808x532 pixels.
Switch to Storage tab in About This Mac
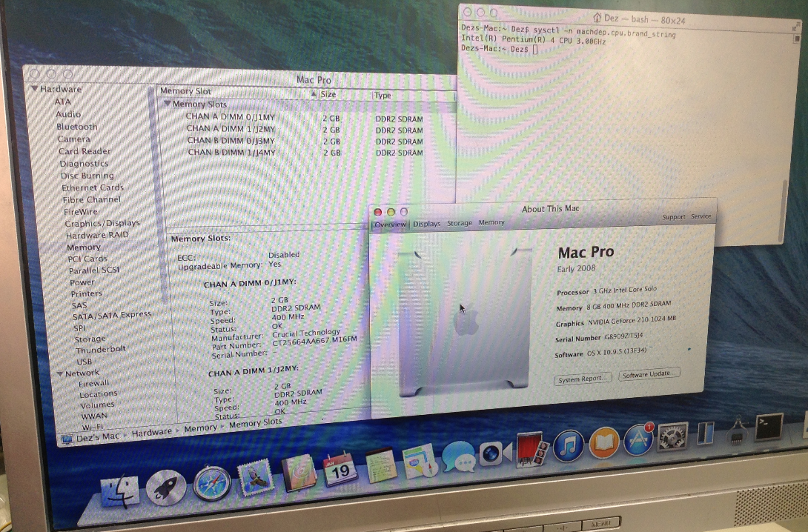(x=459, y=223)
